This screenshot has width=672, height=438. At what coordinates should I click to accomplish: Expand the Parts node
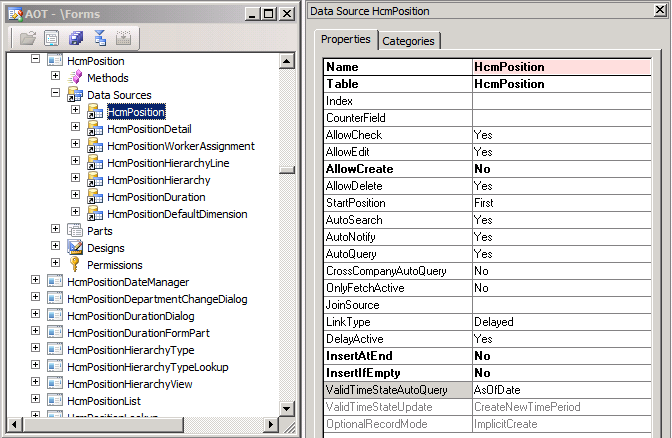click(55, 228)
